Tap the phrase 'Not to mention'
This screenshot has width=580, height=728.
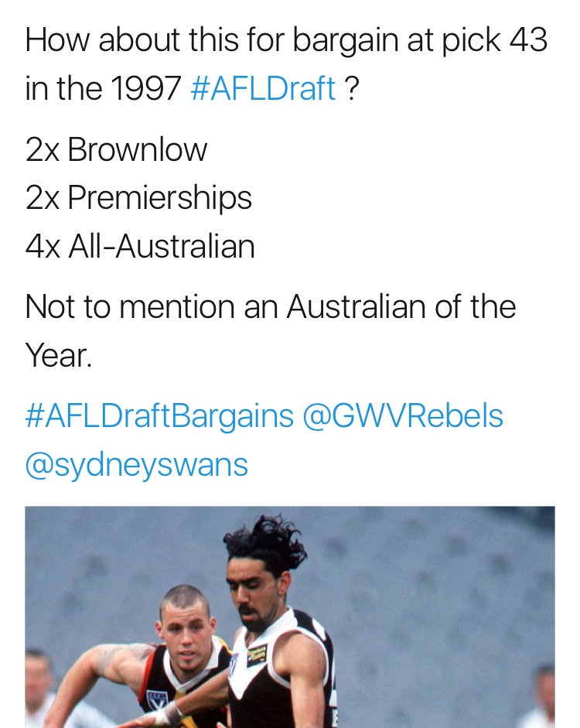click(130, 306)
